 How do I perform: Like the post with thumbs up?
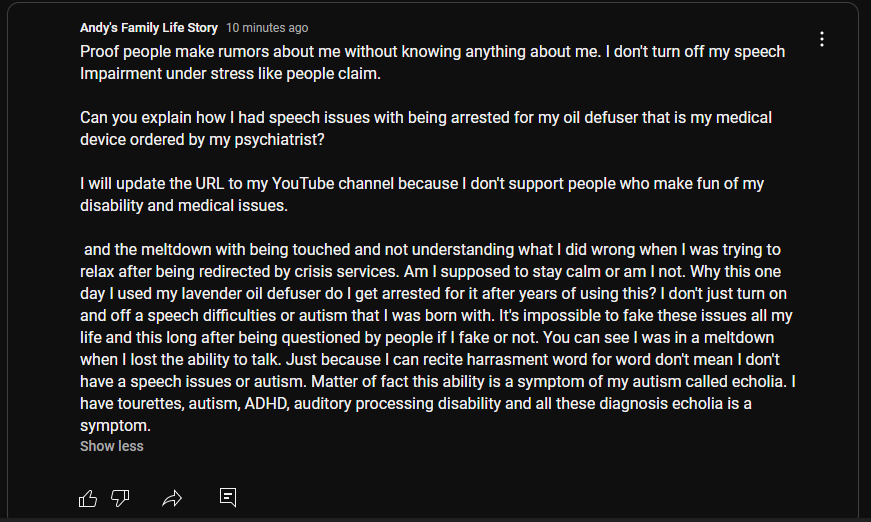point(88,498)
